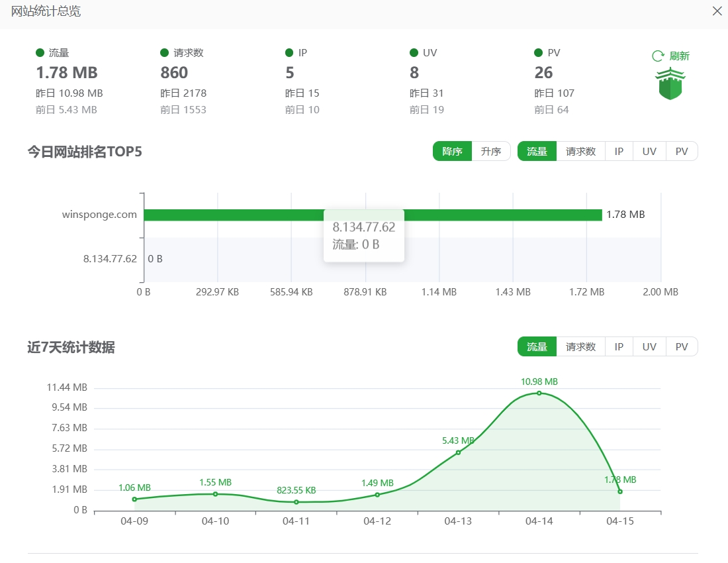Show PV in 近7天统计数据 chart
Image resolution: width=728 pixels, height=563 pixels.
coord(682,346)
